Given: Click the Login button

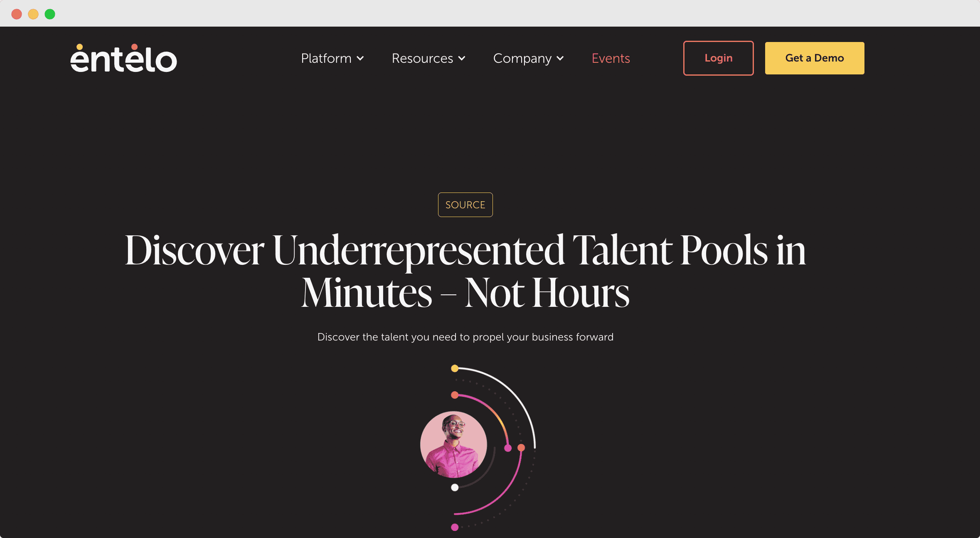Looking at the screenshot, I should coord(718,58).
